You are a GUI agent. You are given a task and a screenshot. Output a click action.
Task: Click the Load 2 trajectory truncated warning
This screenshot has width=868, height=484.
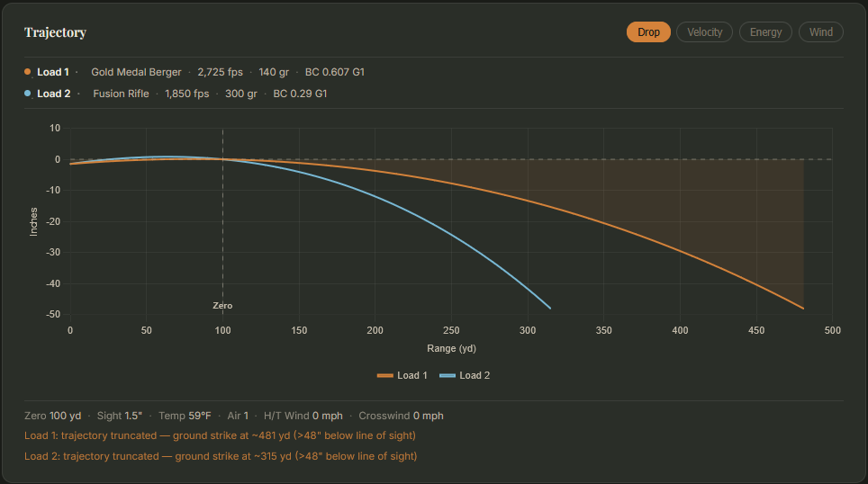(221, 456)
